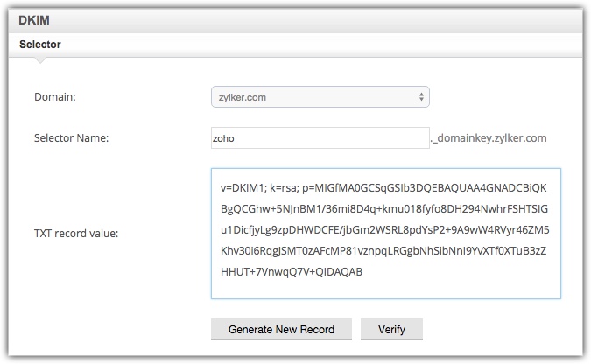Click the Verify button

click(391, 329)
